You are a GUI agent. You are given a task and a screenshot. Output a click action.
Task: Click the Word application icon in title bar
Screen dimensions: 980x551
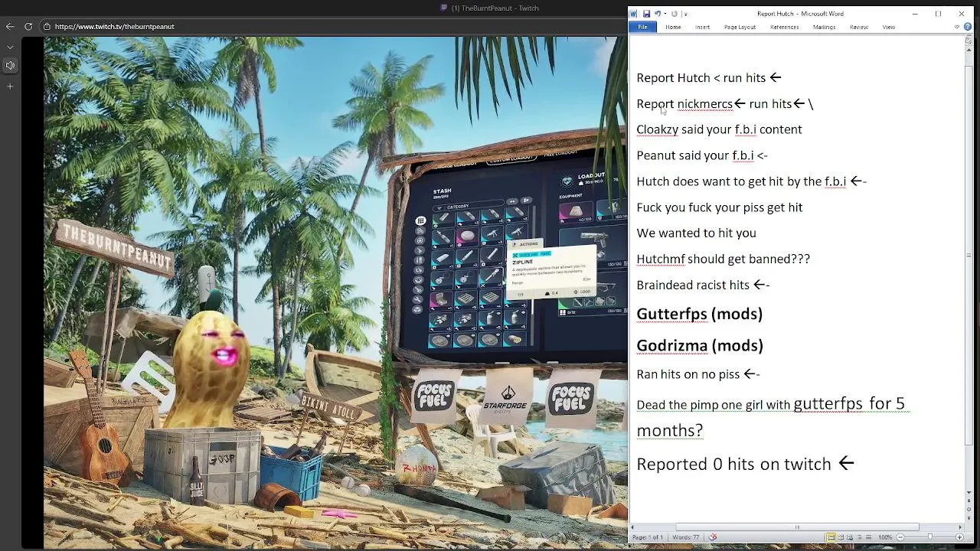[x=633, y=14]
